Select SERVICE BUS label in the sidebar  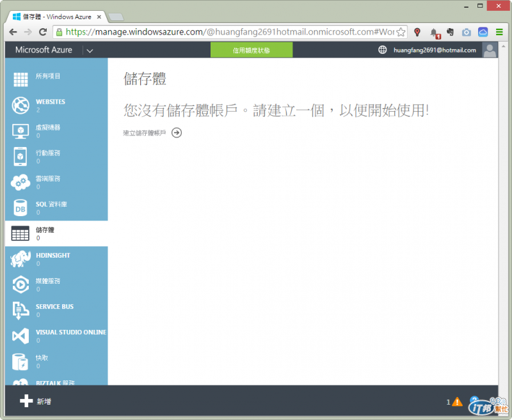point(54,306)
